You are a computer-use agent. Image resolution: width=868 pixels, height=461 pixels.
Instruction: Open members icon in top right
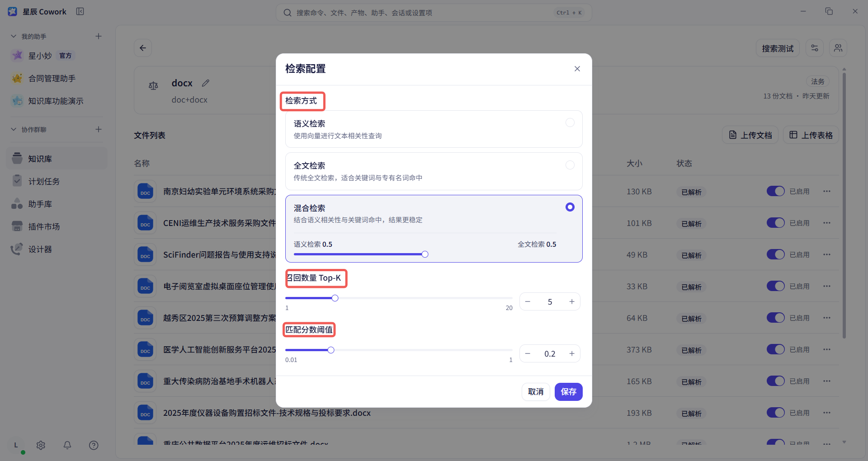(x=838, y=48)
